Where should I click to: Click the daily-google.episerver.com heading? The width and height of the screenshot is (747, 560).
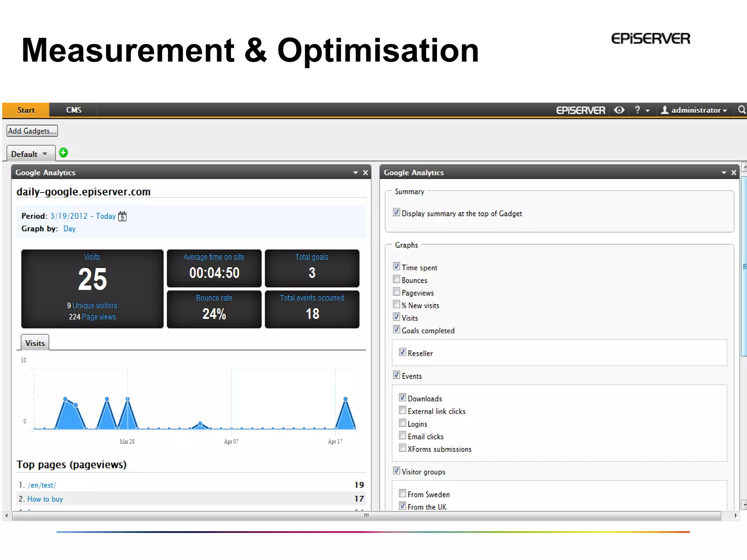84,191
